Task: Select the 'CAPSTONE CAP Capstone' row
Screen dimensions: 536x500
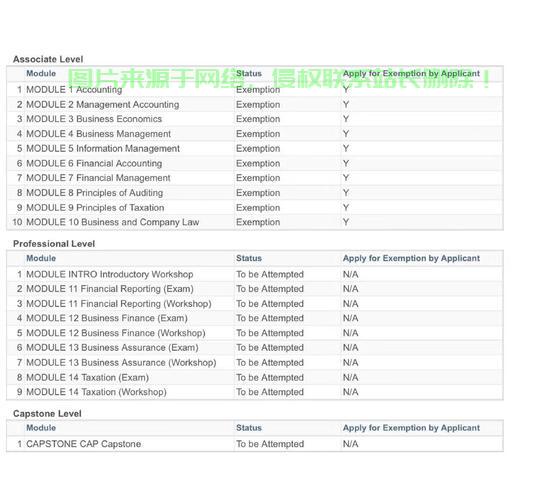Action: click(x=255, y=444)
